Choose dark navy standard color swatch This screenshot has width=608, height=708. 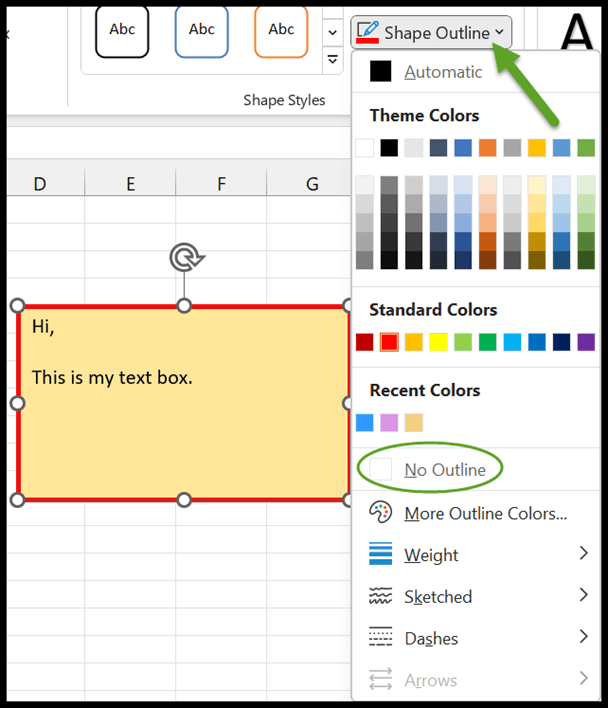(x=562, y=342)
